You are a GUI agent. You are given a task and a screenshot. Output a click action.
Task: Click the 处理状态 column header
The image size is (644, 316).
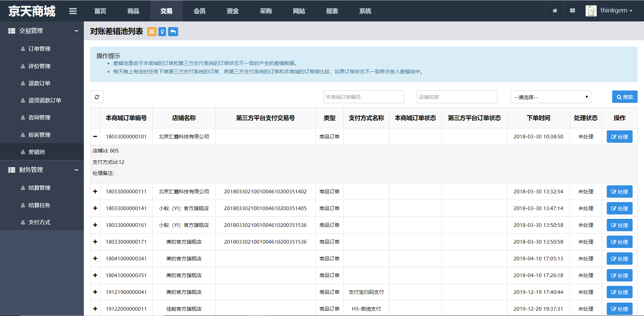(586, 118)
